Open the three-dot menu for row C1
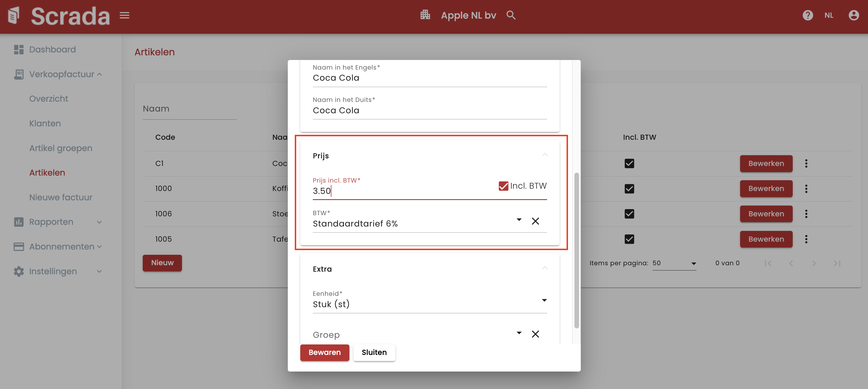This screenshot has width=868, height=389. [x=806, y=164]
